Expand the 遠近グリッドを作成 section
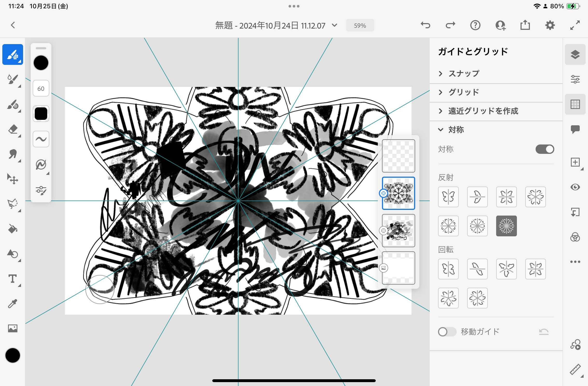This screenshot has width=588, height=386. [496, 111]
